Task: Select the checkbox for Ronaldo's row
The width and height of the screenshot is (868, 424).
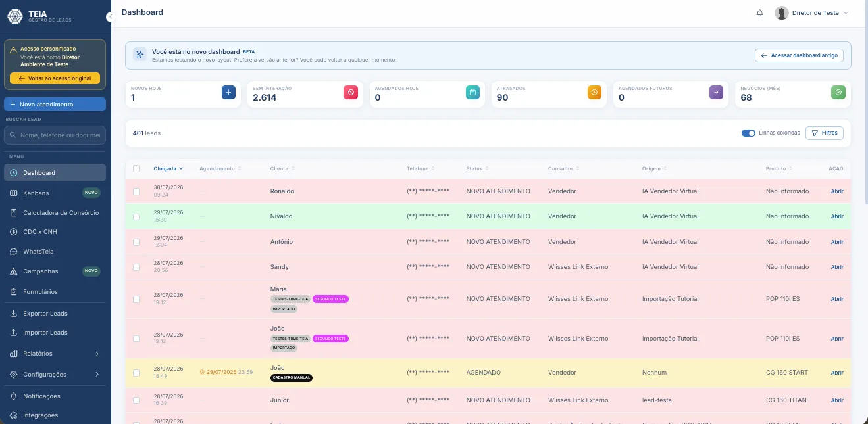Action: [x=136, y=191]
